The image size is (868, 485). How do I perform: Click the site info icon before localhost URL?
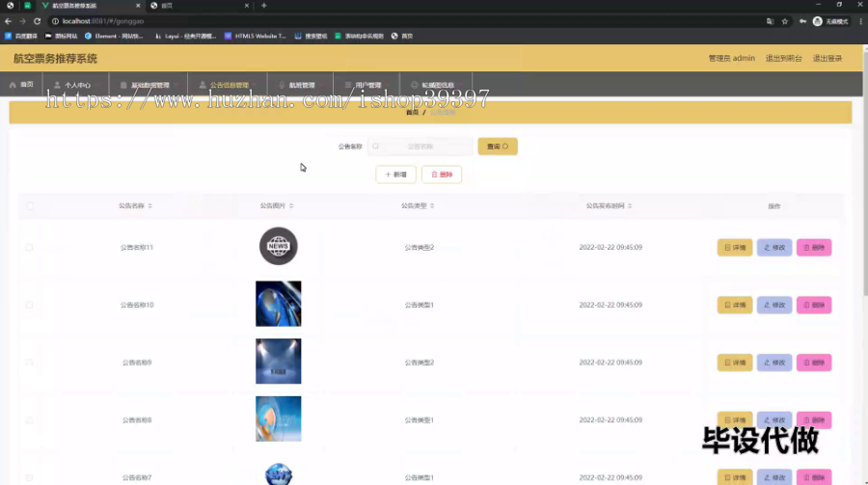[55, 21]
